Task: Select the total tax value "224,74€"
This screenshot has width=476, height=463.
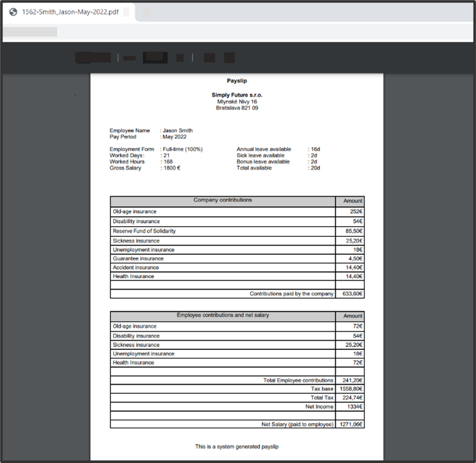Action: [352, 397]
